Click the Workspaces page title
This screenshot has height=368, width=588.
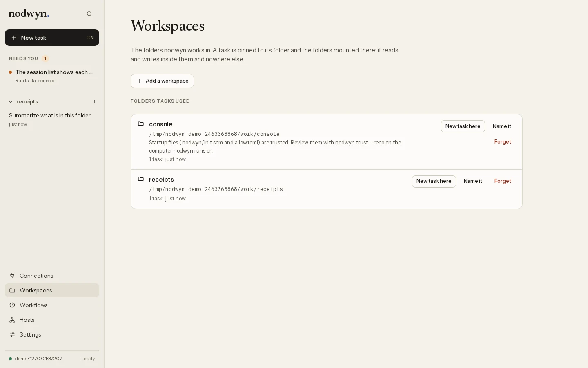pos(167,26)
